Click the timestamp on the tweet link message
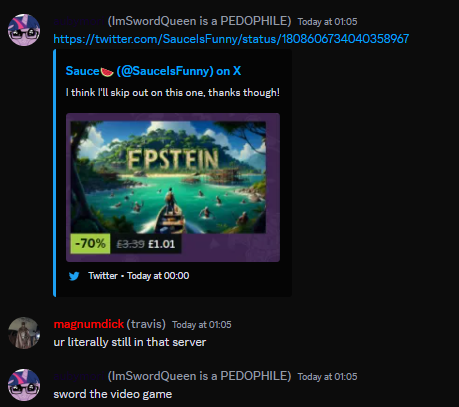Image resolution: width=459 pixels, height=407 pixels. tap(327, 22)
